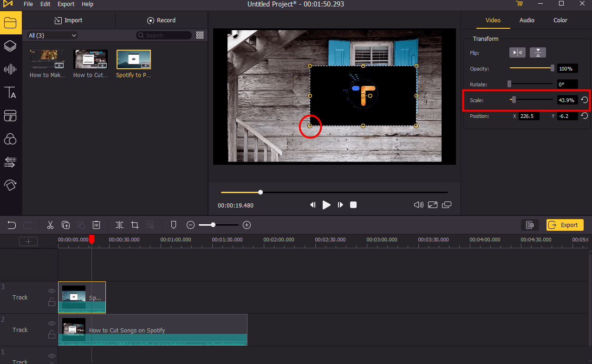
Task: Open the Filters panel
Action: [x=10, y=139]
